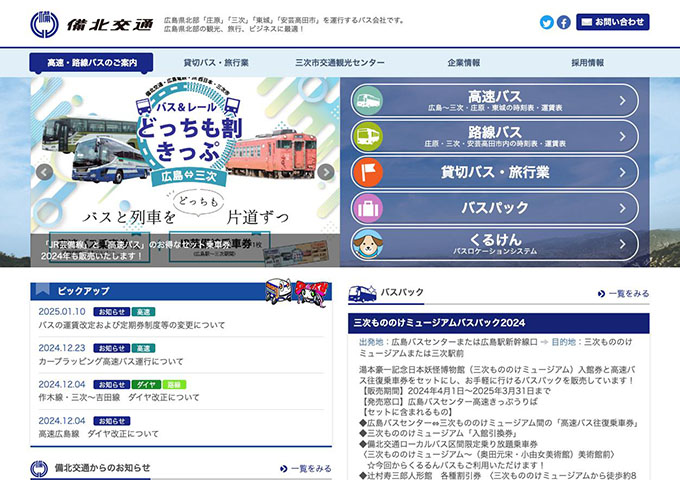Open the 備北交通 site title
This screenshot has width=680, height=480.
click(x=110, y=25)
